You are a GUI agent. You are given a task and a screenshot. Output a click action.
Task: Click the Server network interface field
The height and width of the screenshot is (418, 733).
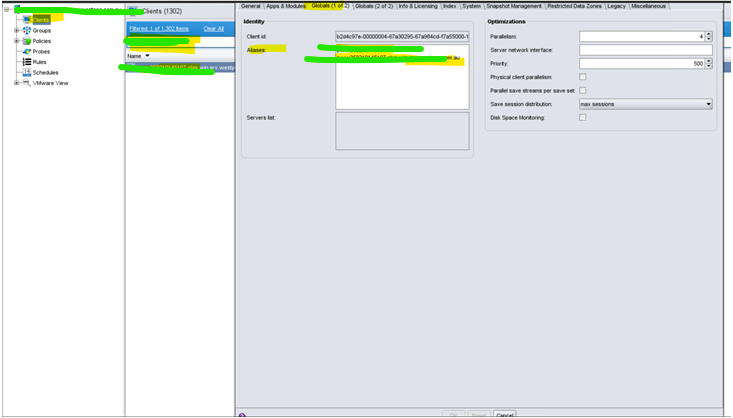[x=646, y=50]
